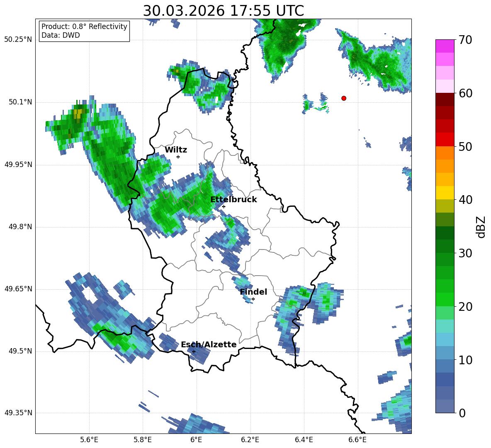Click the colorbar 70 tick label
This screenshot has width=491, height=448.
[x=465, y=40]
